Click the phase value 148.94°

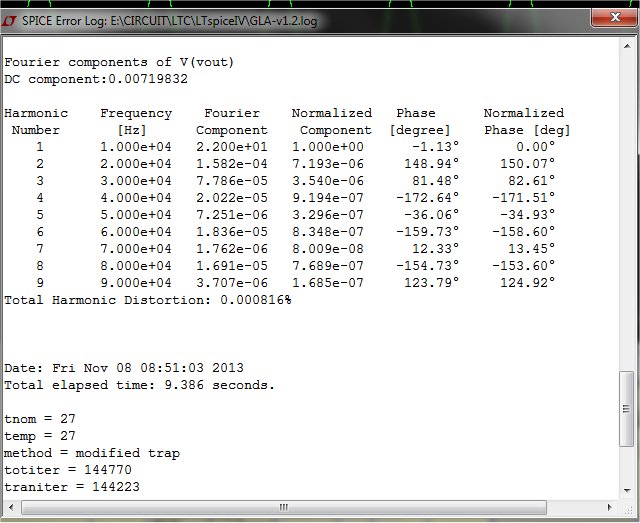pos(432,164)
